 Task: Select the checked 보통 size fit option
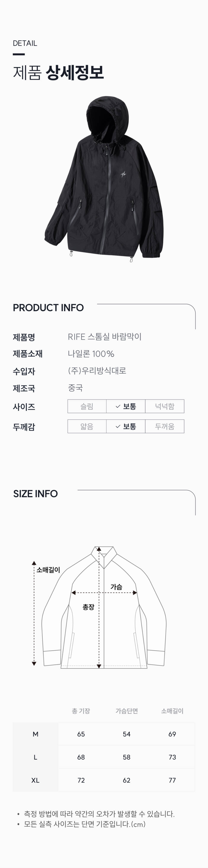[126, 406]
